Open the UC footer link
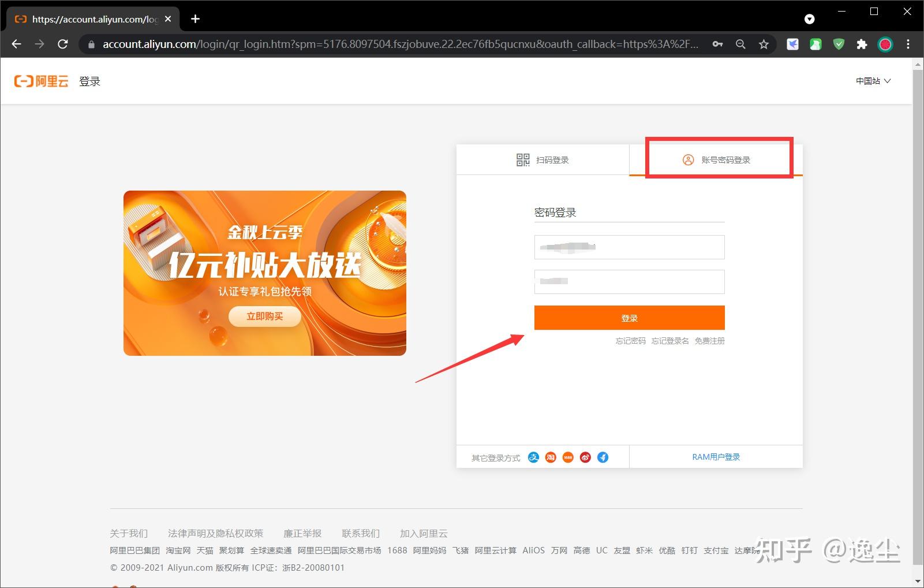The width and height of the screenshot is (924, 588). [602, 550]
